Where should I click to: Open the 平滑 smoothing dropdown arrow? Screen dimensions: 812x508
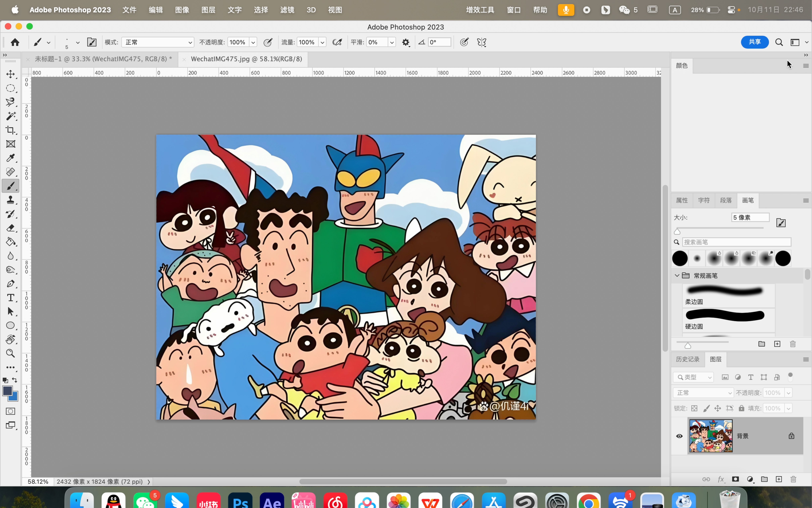[x=391, y=42]
